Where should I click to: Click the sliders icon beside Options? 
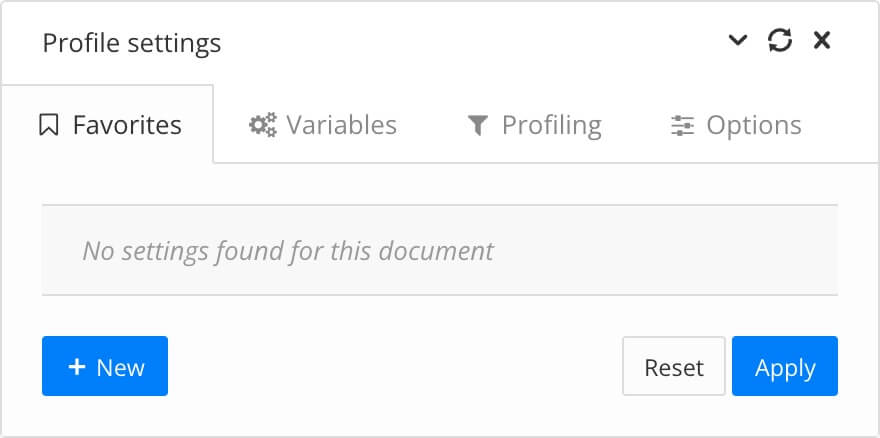tap(682, 126)
